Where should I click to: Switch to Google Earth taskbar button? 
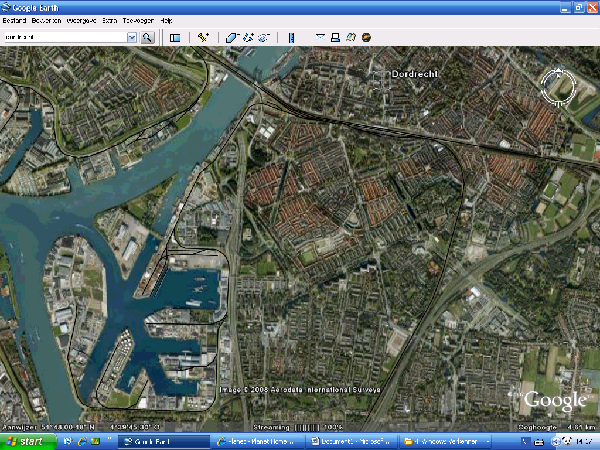point(162,440)
